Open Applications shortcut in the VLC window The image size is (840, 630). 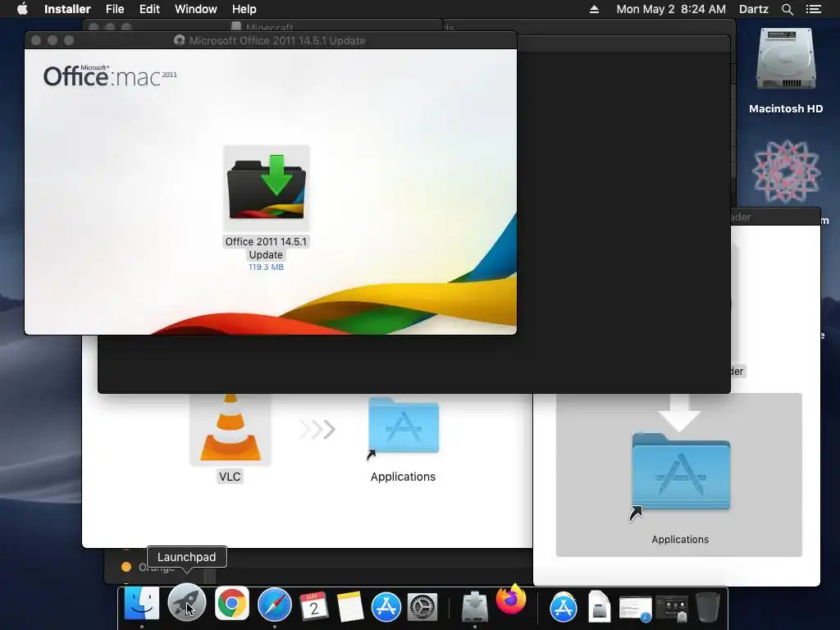coord(404,428)
